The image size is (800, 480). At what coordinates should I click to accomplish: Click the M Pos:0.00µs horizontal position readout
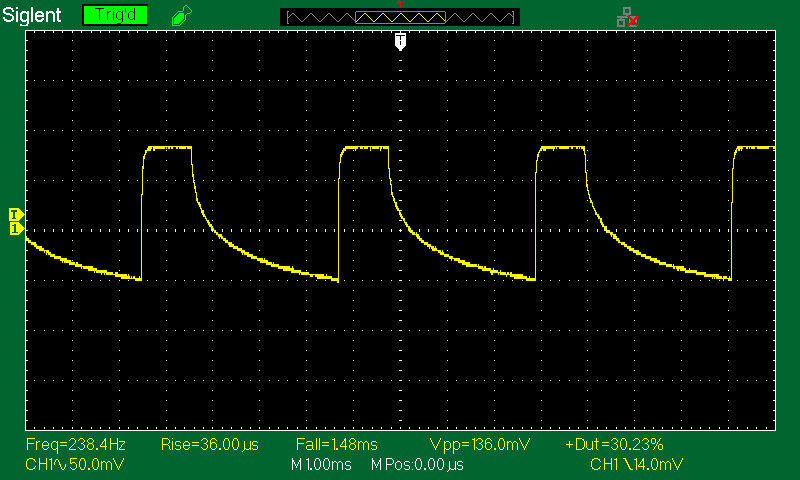[417, 465]
